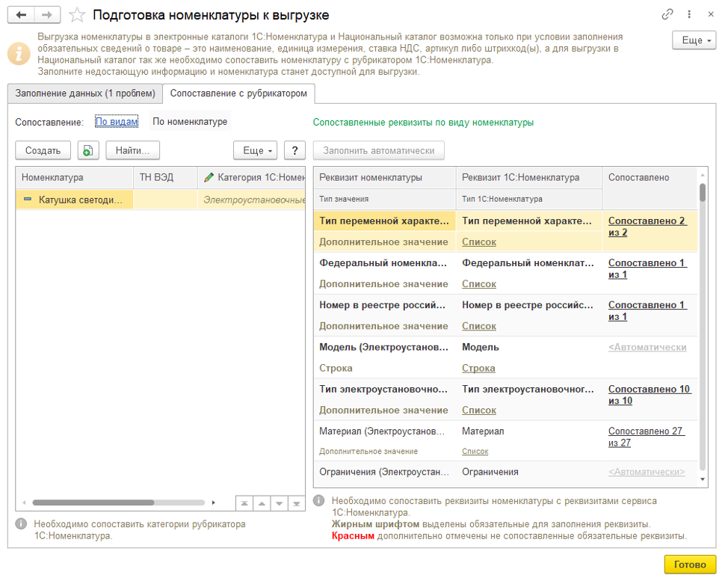This screenshot has width=728, height=581.
Task: Click Список link under Материал
Action: click(475, 452)
